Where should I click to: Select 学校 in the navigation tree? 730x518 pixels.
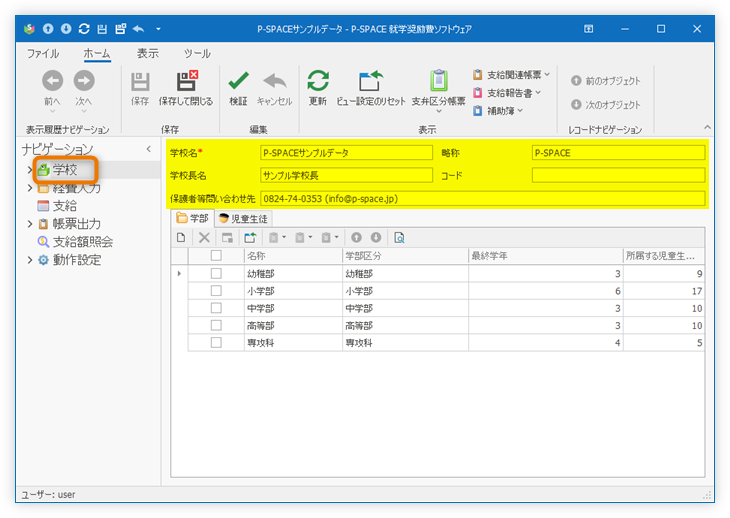point(65,169)
